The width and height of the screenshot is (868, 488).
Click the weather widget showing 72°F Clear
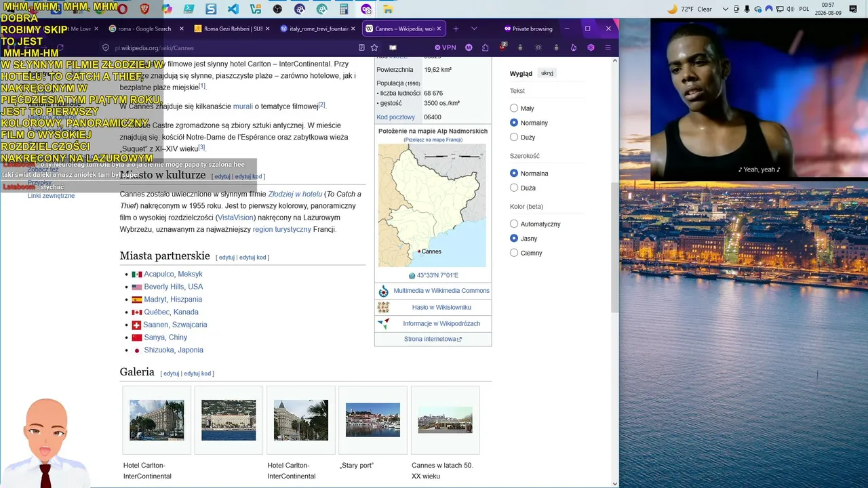[x=690, y=9]
